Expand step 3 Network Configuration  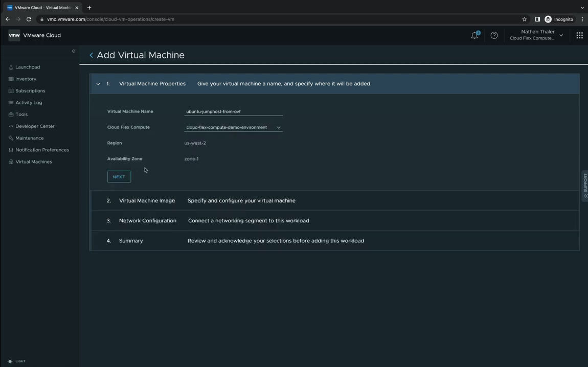pyautogui.click(x=335, y=221)
